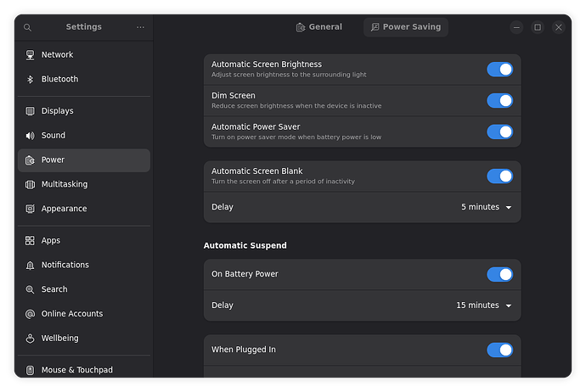The width and height of the screenshot is (586, 392).
Task: Switch to the General tab
Action: point(318,27)
